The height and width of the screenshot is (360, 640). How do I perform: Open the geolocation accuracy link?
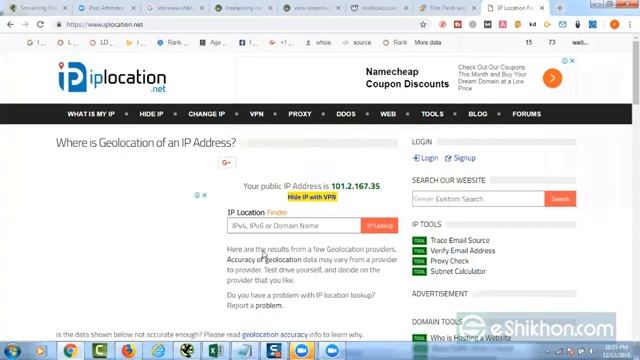(275, 335)
